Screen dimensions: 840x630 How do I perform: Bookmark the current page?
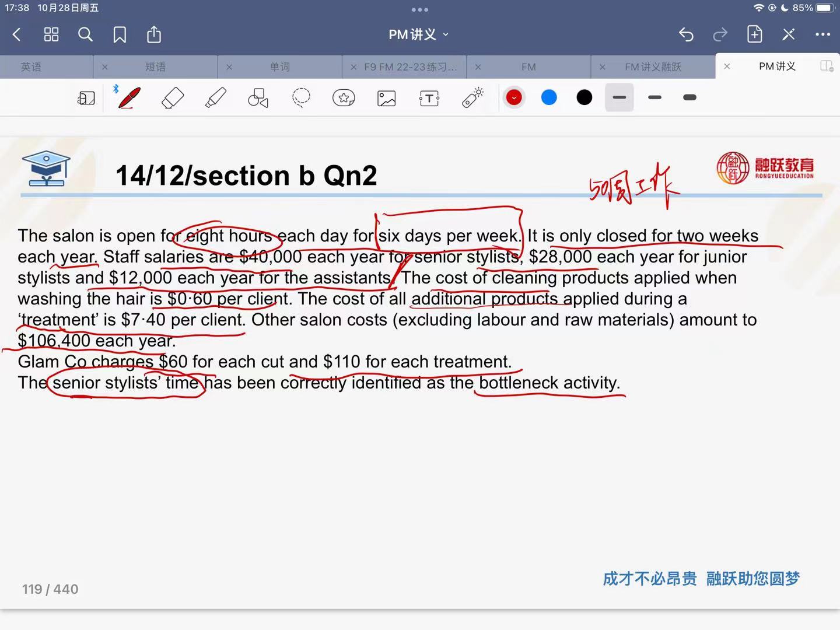coord(120,35)
